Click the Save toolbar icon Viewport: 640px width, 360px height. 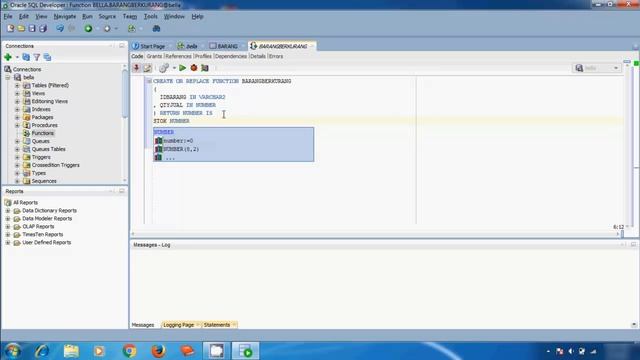(x=32, y=29)
